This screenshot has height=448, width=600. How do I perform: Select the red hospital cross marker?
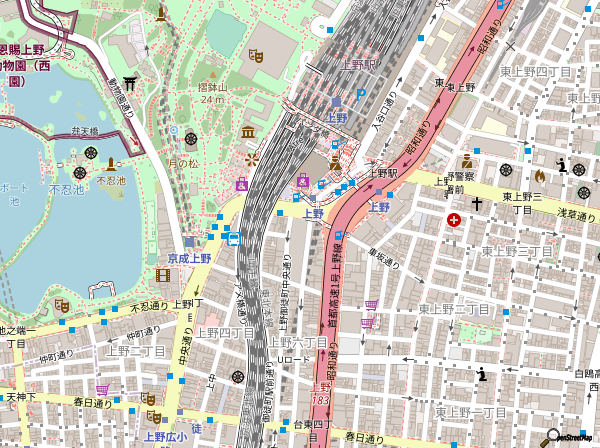tap(455, 219)
